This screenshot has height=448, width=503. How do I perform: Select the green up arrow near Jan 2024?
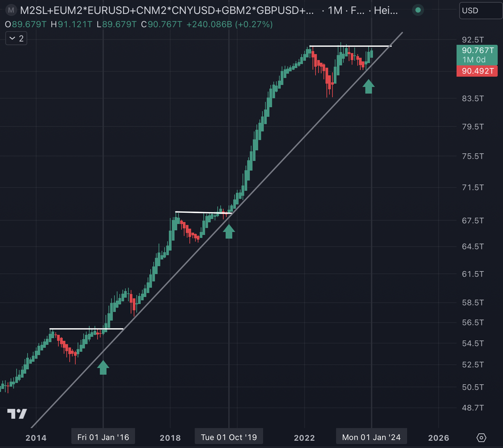(x=369, y=86)
